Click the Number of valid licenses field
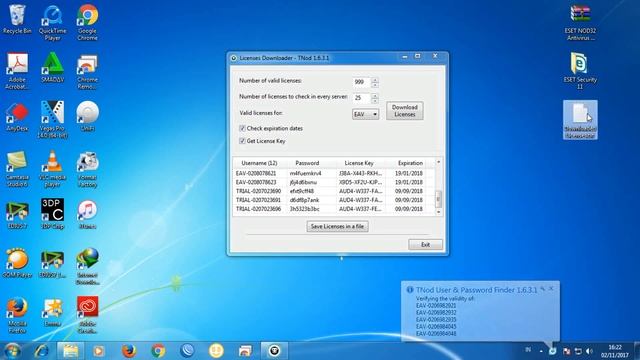The width and height of the screenshot is (640, 360). (361, 82)
